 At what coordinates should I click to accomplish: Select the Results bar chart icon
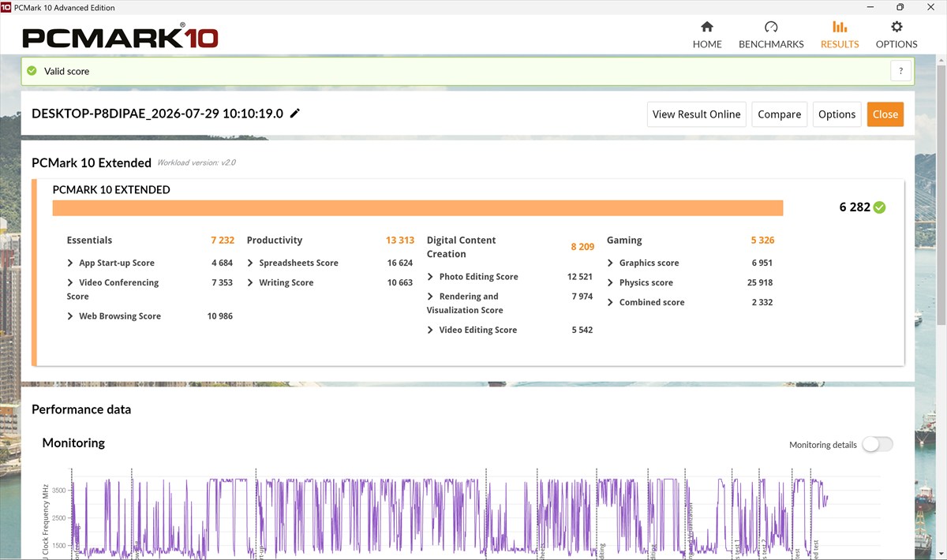tap(840, 27)
